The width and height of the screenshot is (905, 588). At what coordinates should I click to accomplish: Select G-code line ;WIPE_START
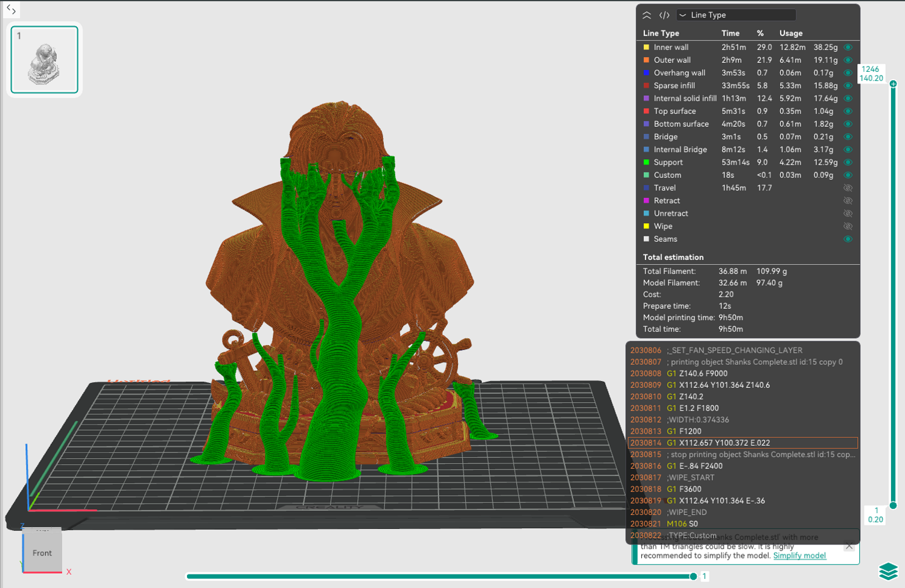pos(743,478)
